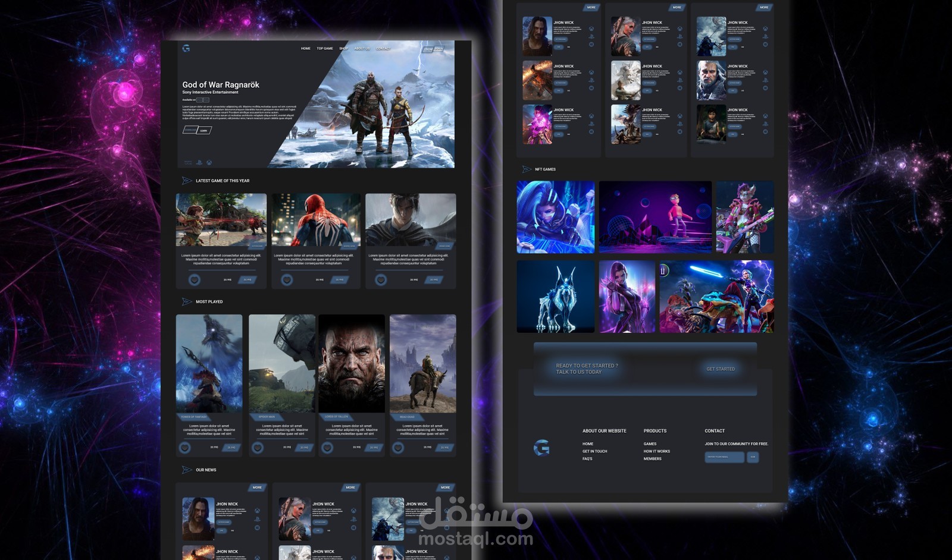Open the Latest Game Spider-Man image
This screenshot has width=952, height=560.
[x=316, y=220]
